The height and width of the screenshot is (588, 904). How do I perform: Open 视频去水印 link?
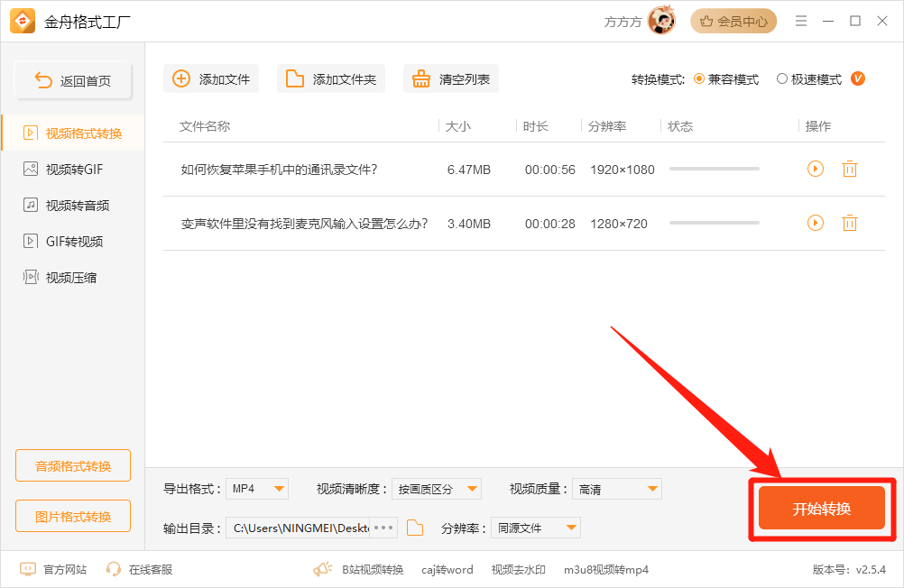[x=518, y=570]
